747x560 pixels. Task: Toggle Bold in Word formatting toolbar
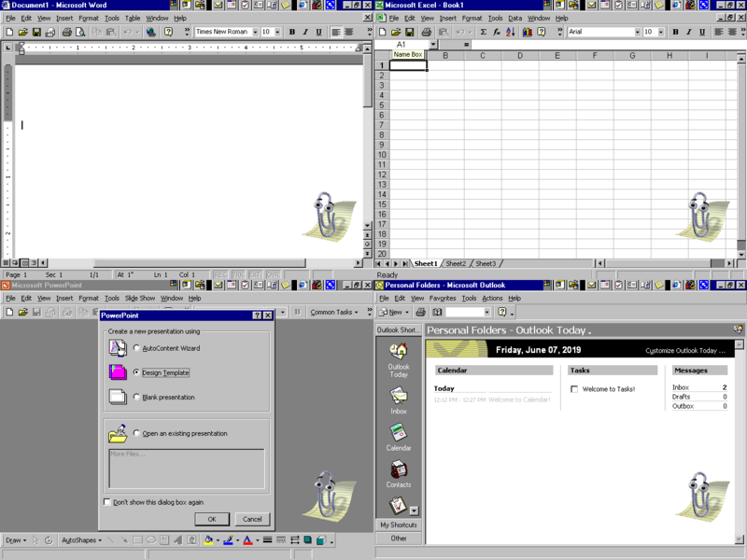point(292,32)
